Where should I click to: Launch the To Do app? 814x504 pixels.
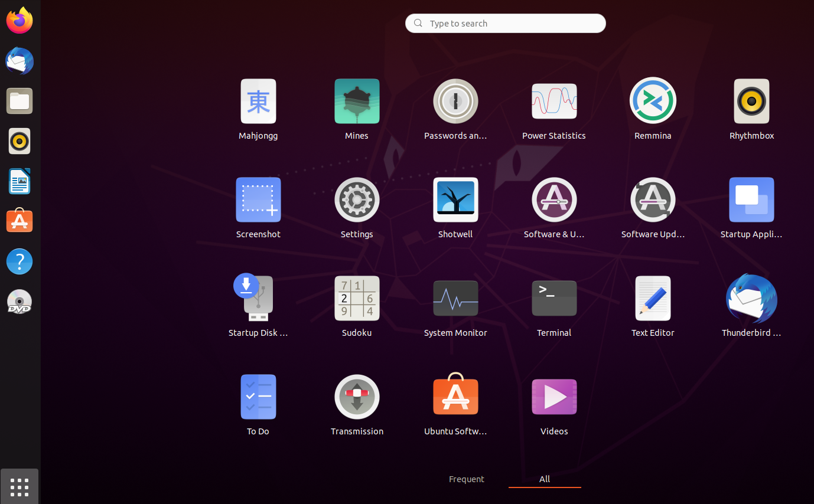[x=258, y=397]
